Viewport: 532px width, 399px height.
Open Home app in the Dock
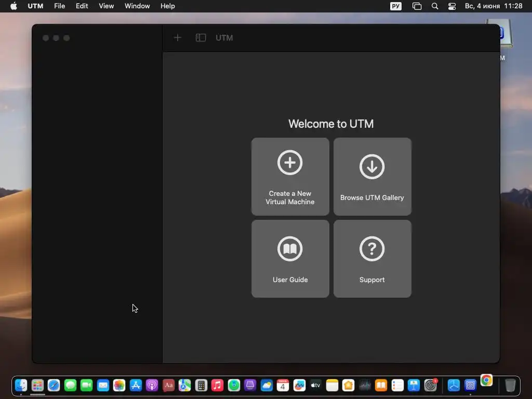point(349,385)
